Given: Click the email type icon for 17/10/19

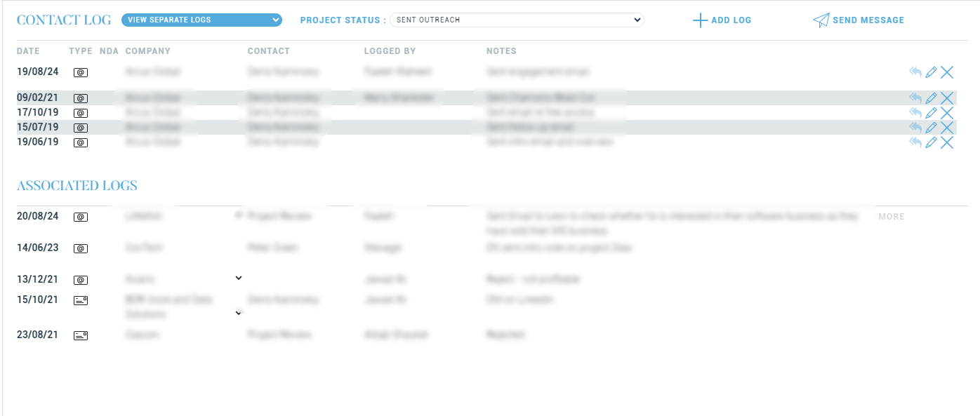Looking at the screenshot, I should coord(81,113).
